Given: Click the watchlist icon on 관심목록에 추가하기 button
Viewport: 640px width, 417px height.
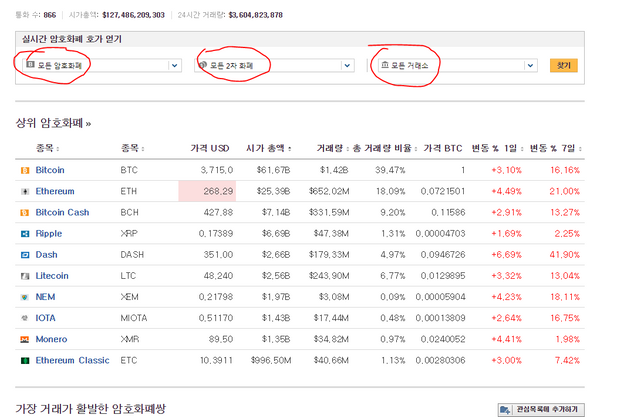Looking at the screenshot, I should click(505, 409).
